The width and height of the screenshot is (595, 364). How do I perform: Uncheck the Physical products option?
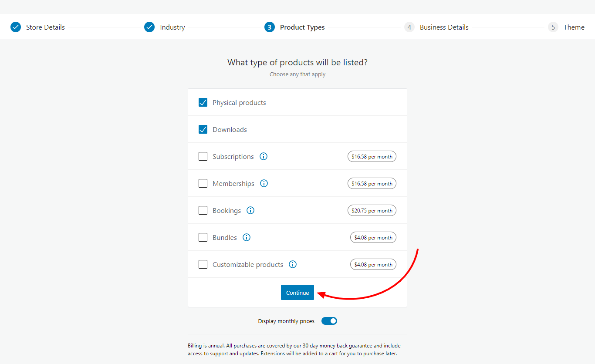[203, 102]
